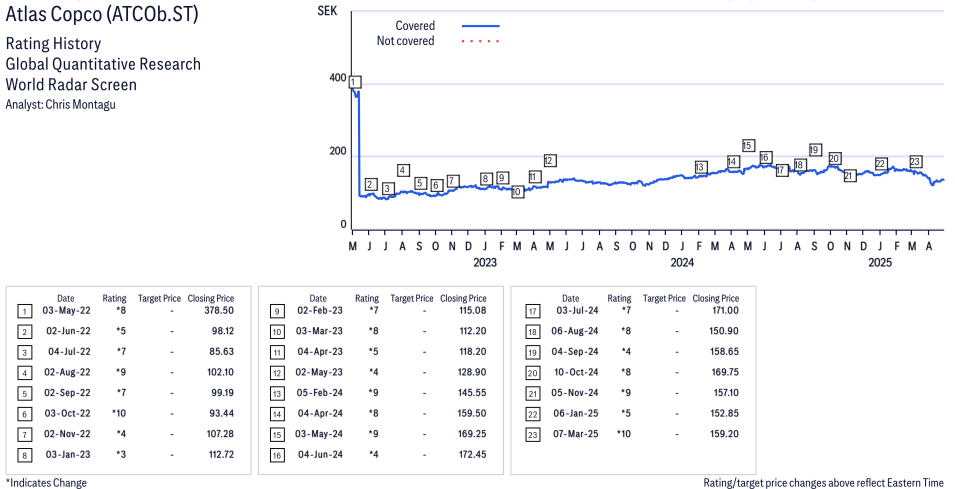
Task: Click table index box 17 beside 03-Jul-24
Action: coord(533,312)
